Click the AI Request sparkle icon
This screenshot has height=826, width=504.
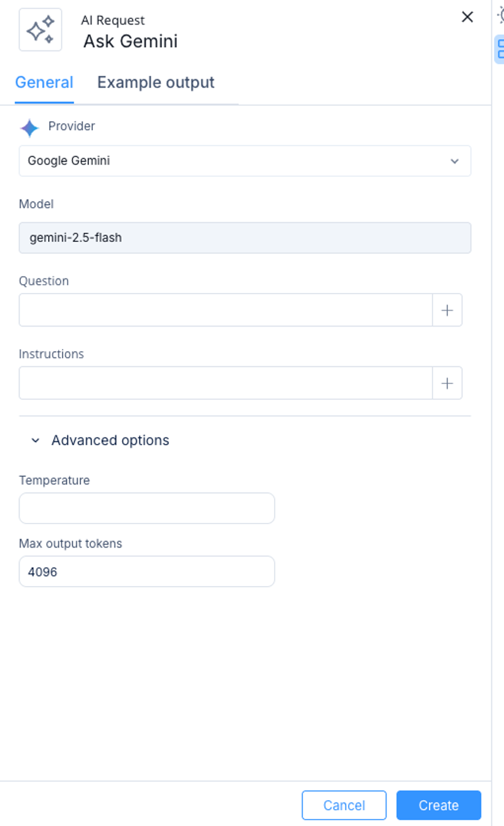click(x=40, y=30)
